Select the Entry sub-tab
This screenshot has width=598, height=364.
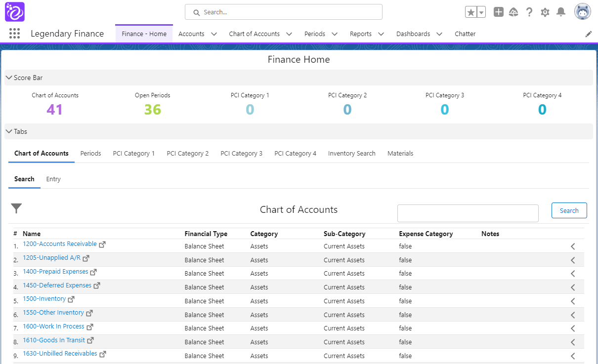click(53, 179)
